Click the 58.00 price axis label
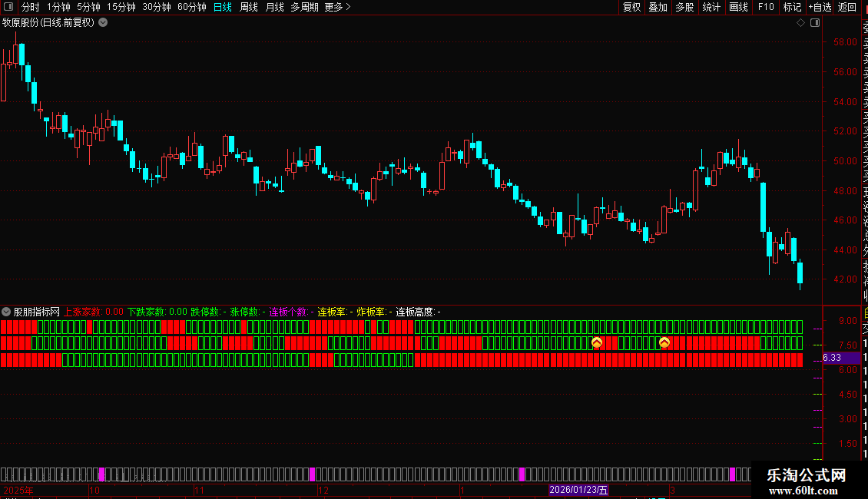Screen dimensions: 868x499 coord(845,42)
